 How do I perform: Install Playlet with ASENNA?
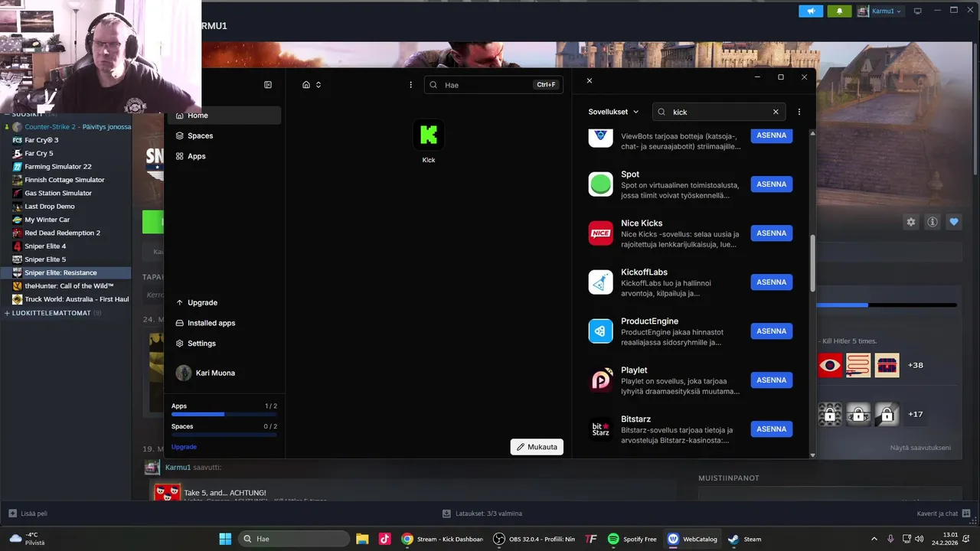[x=772, y=380]
